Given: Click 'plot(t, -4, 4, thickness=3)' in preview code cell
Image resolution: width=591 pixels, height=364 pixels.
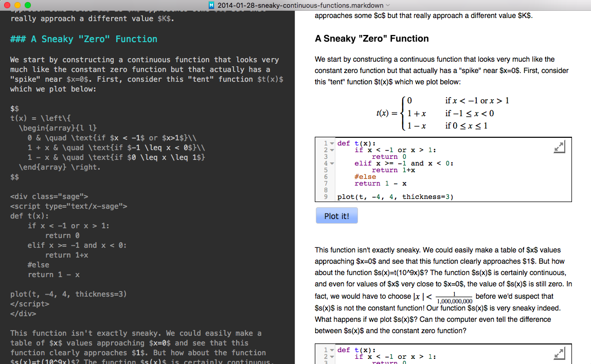Looking at the screenshot, I should click(396, 197).
